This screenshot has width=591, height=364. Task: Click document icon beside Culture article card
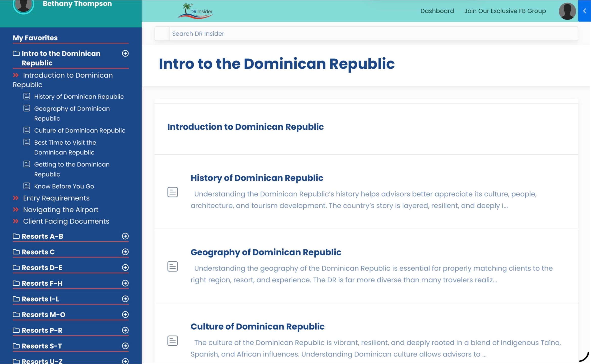coord(172,340)
